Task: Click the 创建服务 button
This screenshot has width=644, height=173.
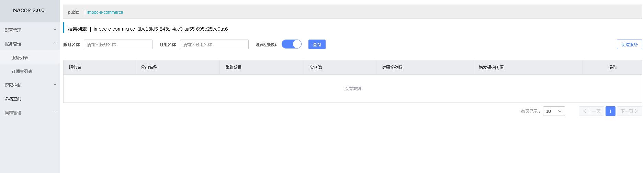Action: [x=629, y=44]
